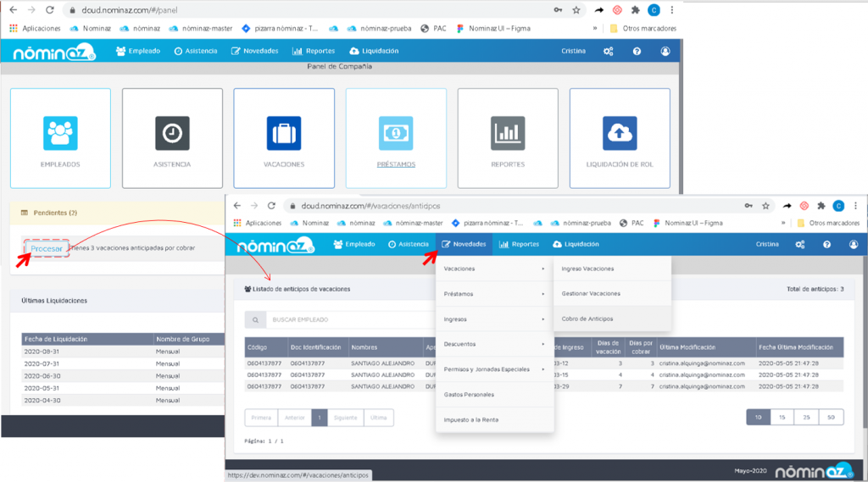The image size is (868, 482).
Task: Reload page in back browser window
Action: [x=50, y=10]
